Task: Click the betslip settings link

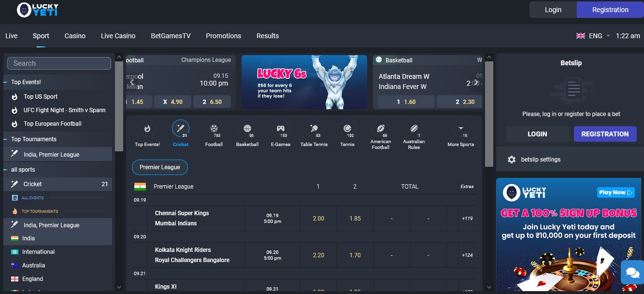Action: click(541, 160)
